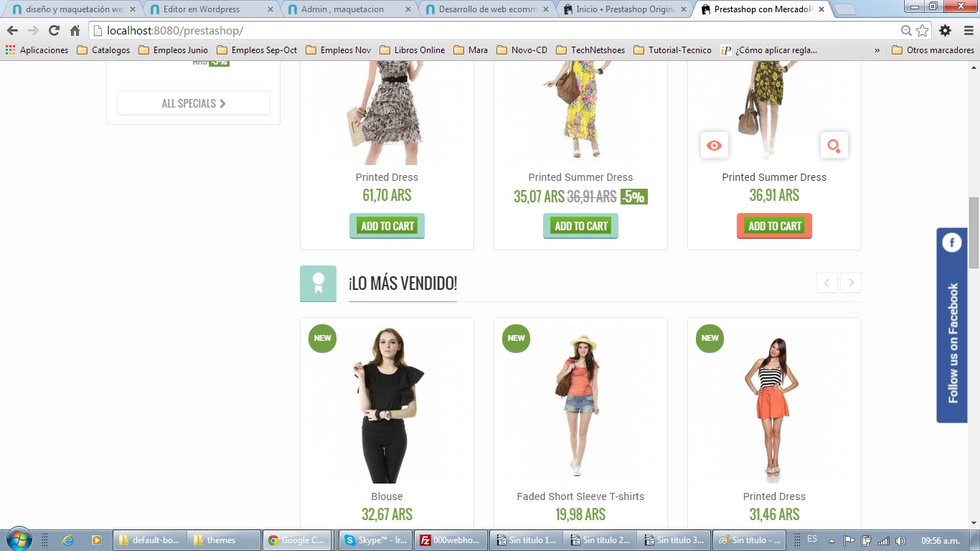
Task: Open Windows Media Player from taskbar
Action: (97, 540)
